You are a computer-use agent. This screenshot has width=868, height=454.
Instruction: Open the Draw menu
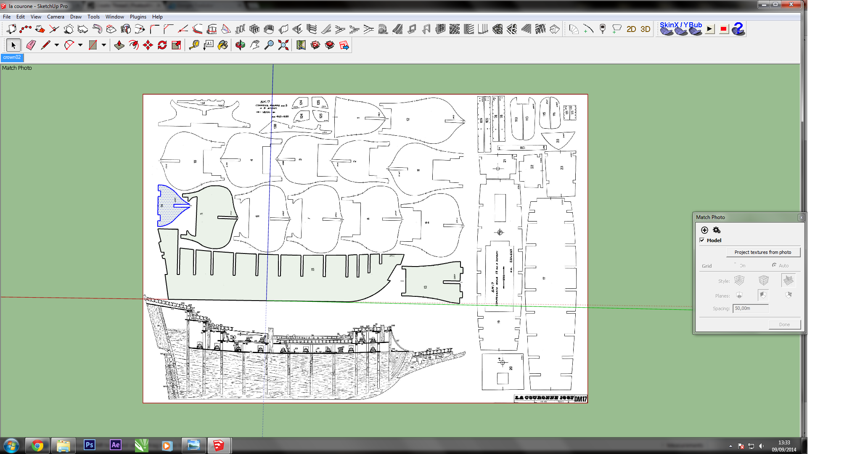(x=76, y=17)
